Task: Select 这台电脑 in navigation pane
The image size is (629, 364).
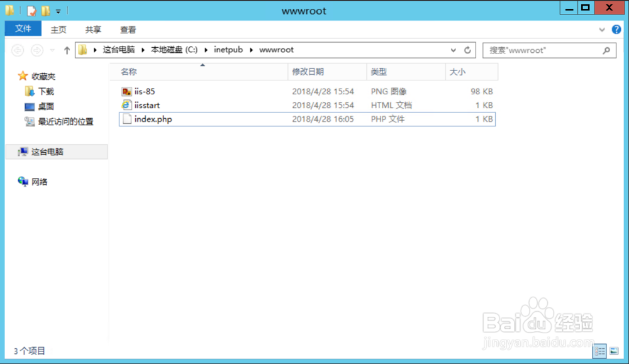Action: point(57,152)
